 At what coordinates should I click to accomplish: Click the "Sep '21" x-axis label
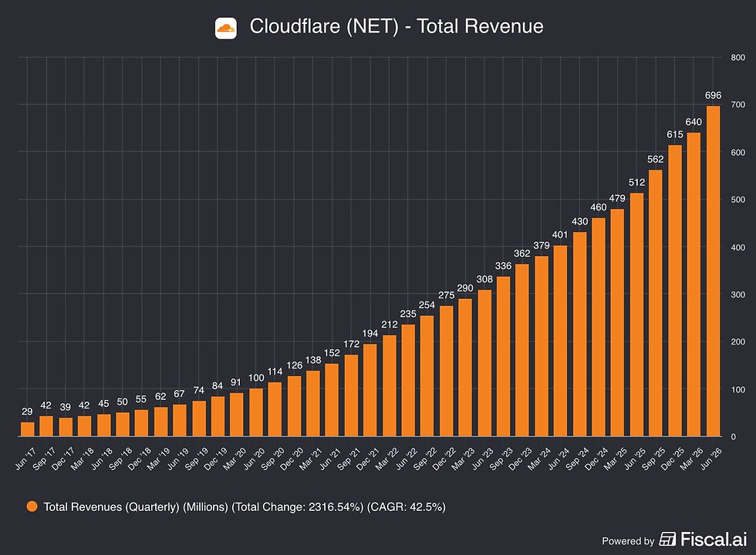tap(349, 458)
